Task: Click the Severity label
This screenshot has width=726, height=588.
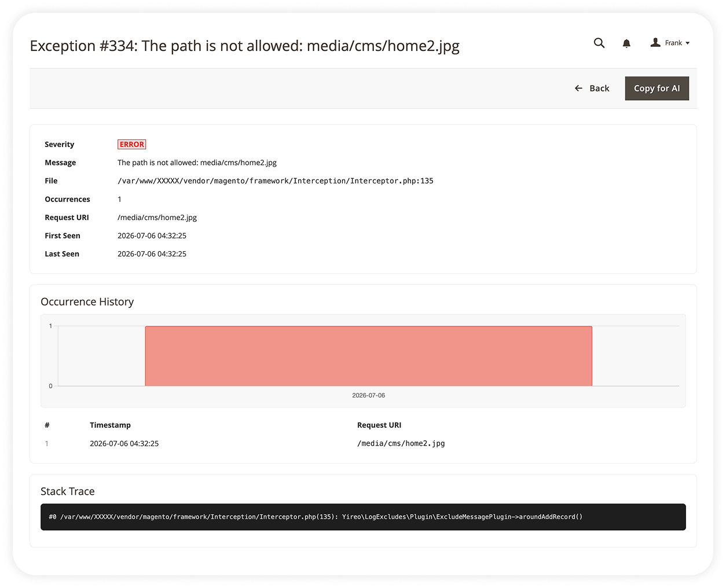Action: tap(60, 145)
